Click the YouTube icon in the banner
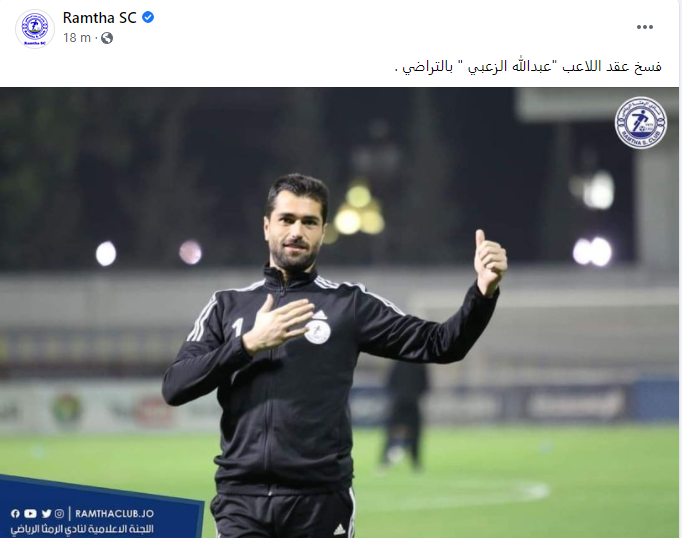 pos(30,514)
